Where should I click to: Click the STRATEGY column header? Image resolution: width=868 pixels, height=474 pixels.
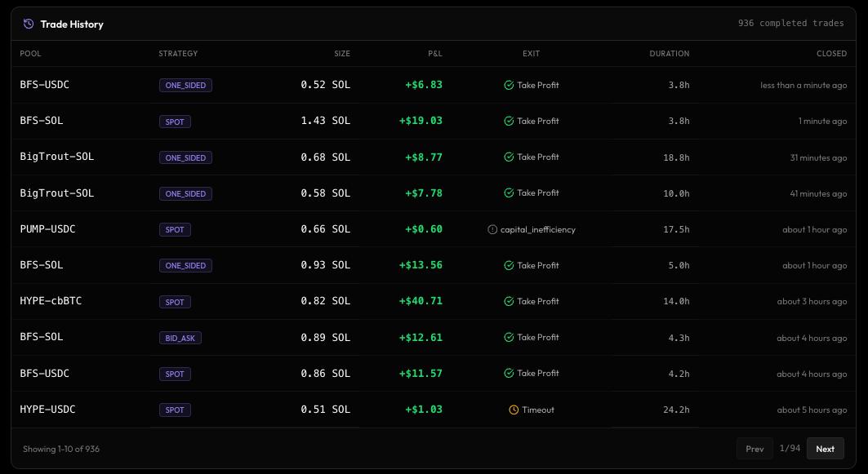178,54
